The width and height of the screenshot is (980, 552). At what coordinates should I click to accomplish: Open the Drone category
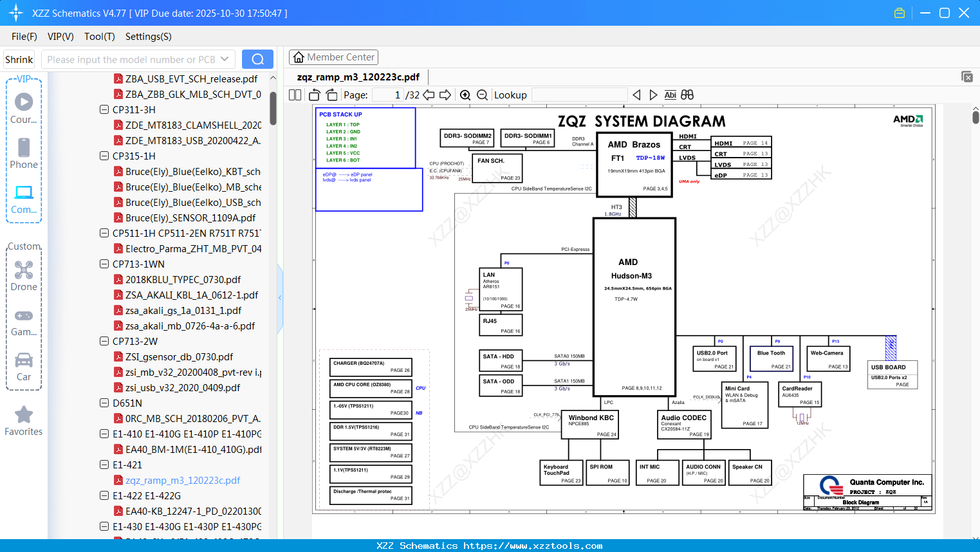(x=24, y=276)
